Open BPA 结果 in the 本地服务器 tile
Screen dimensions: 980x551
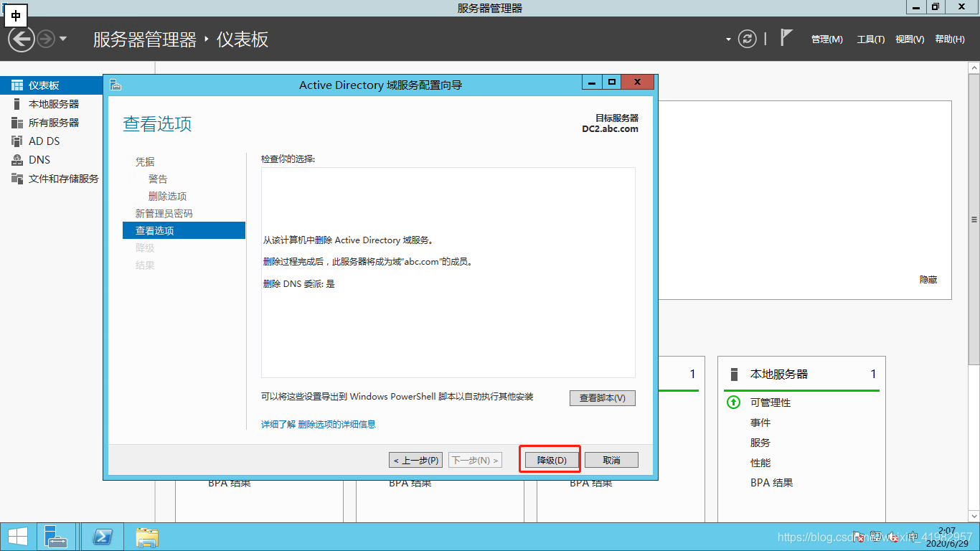(772, 483)
